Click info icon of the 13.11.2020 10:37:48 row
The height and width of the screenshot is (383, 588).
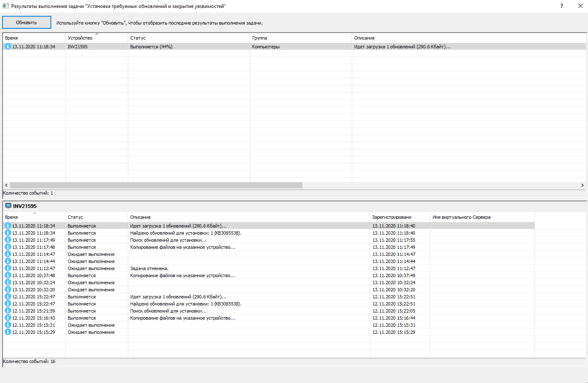click(8, 275)
